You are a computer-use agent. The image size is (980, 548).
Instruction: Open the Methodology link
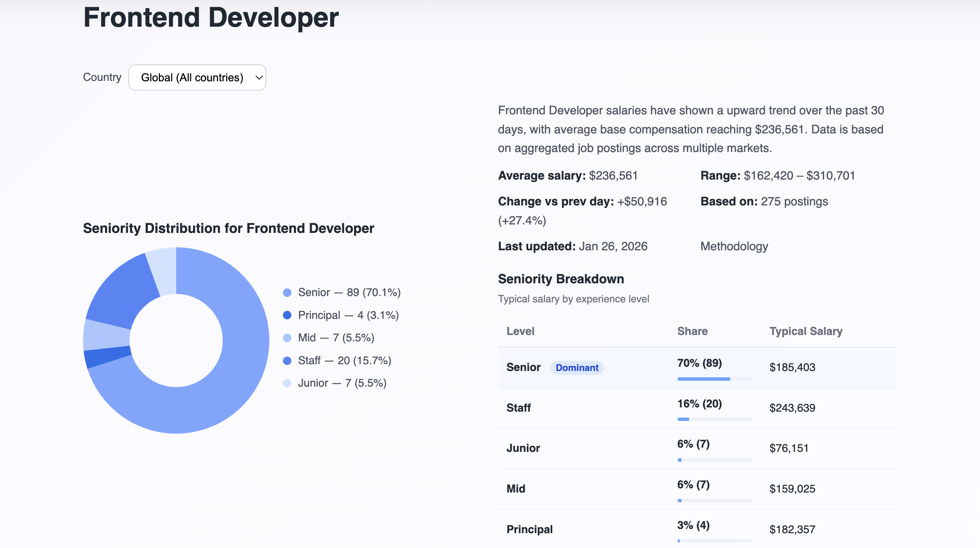(734, 246)
